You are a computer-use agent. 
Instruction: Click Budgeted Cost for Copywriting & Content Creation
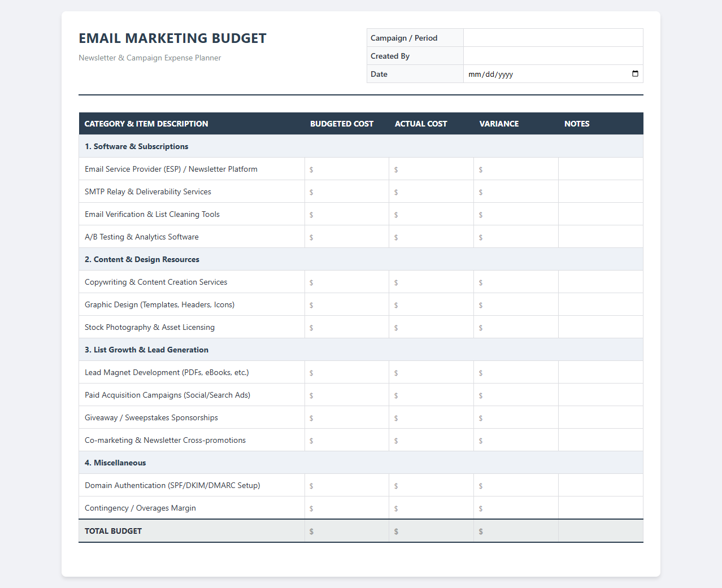(x=347, y=282)
